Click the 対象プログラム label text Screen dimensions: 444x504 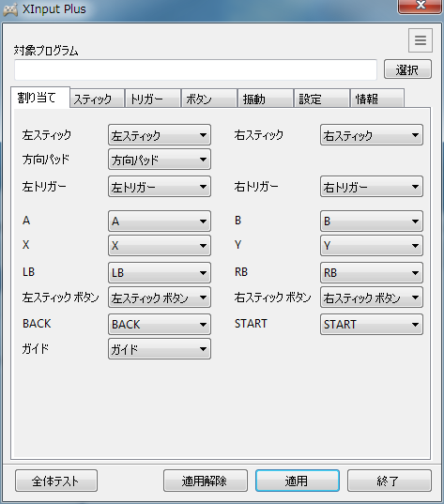tap(46, 51)
